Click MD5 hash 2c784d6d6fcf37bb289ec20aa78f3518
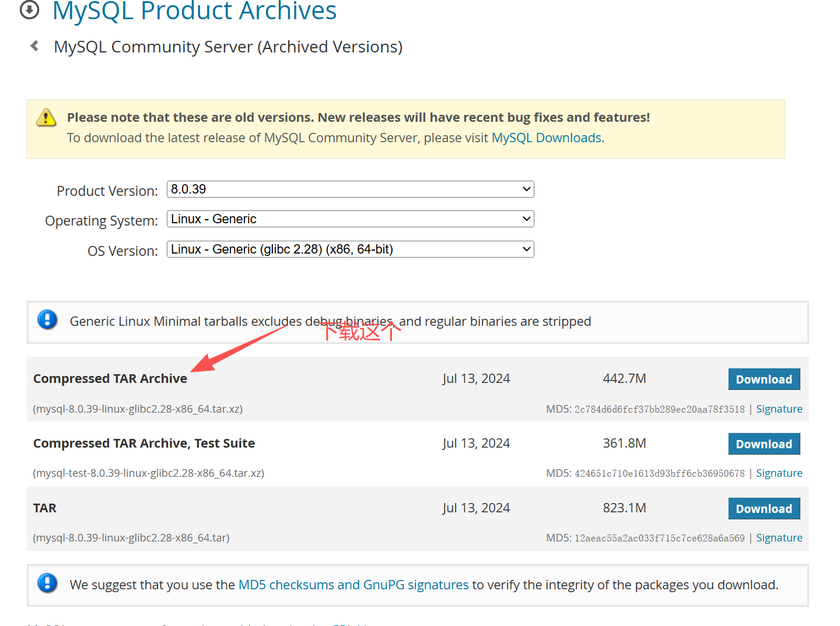Image resolution: width=840 pixels, height=626 pixels. [x=660, y=409]
